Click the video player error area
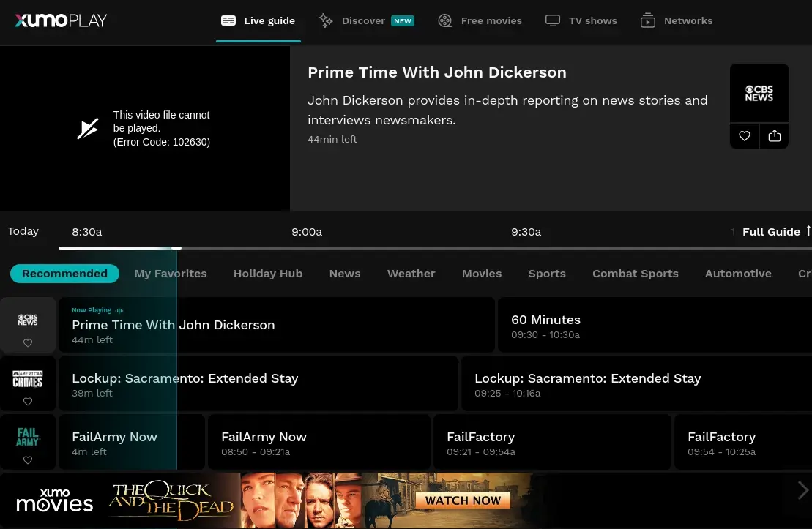The image size is (812, 529). (145, 128)
